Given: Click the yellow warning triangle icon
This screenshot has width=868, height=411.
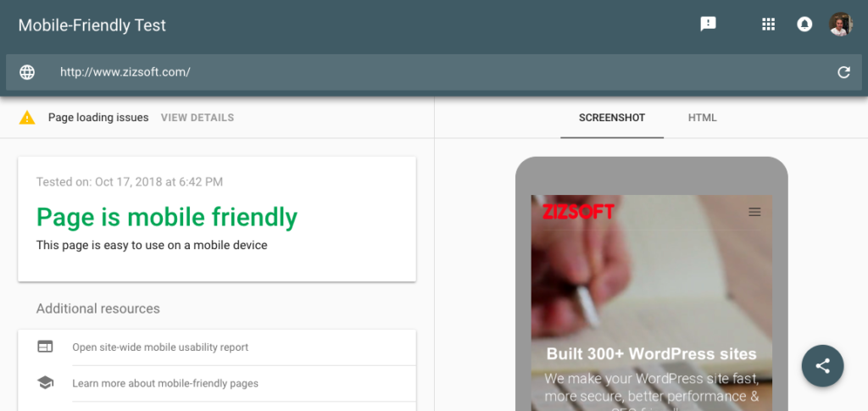Looking at the screenshot, I should point(27,117).
